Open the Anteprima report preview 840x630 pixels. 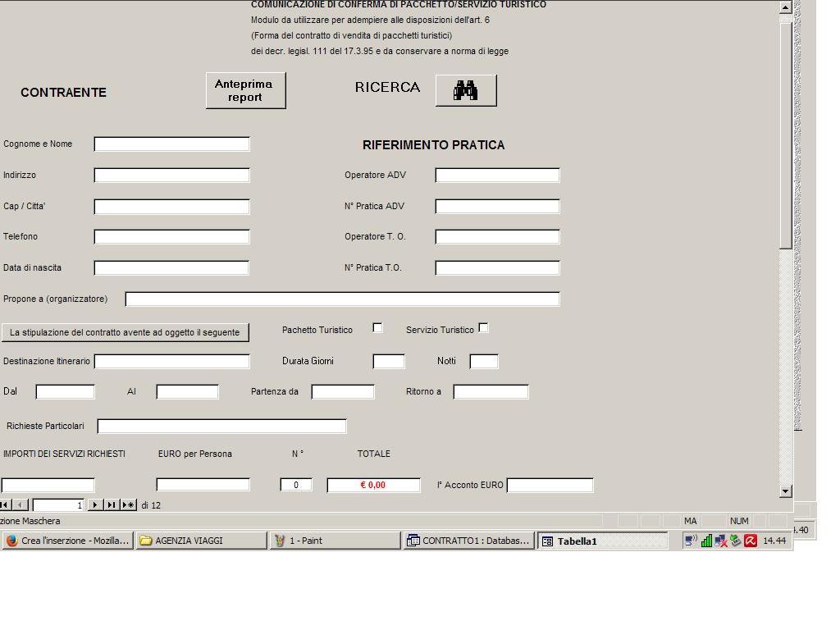[x=246, y=90]
